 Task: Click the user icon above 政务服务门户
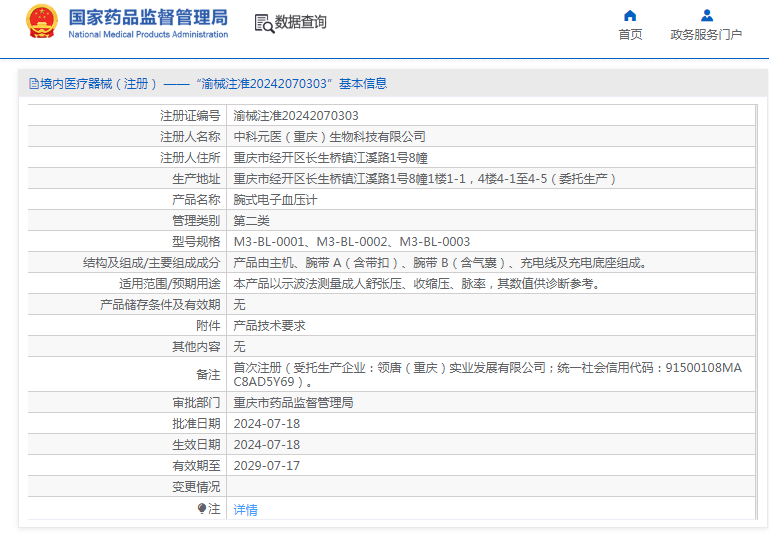pos(706,16)
